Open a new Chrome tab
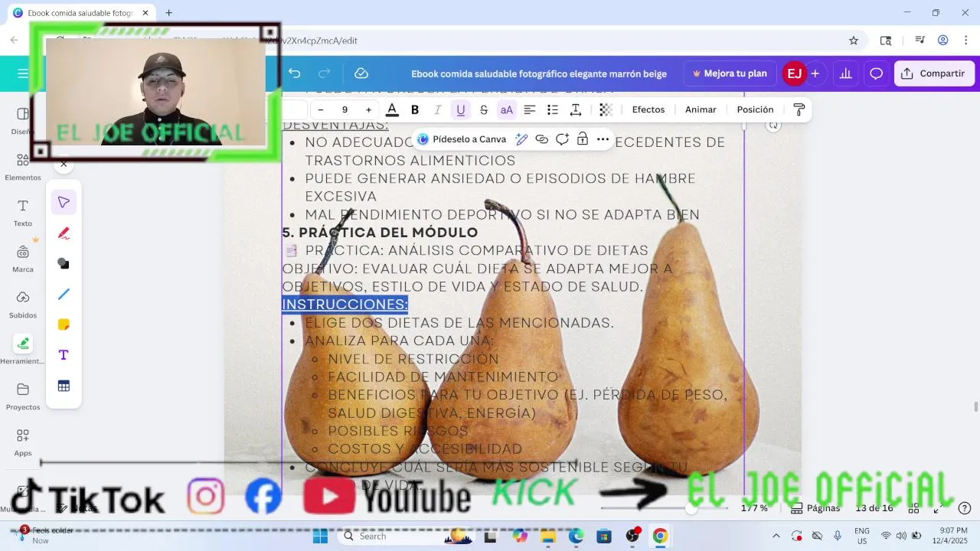Viewport: 980px width, 551px height. [168, 13]
